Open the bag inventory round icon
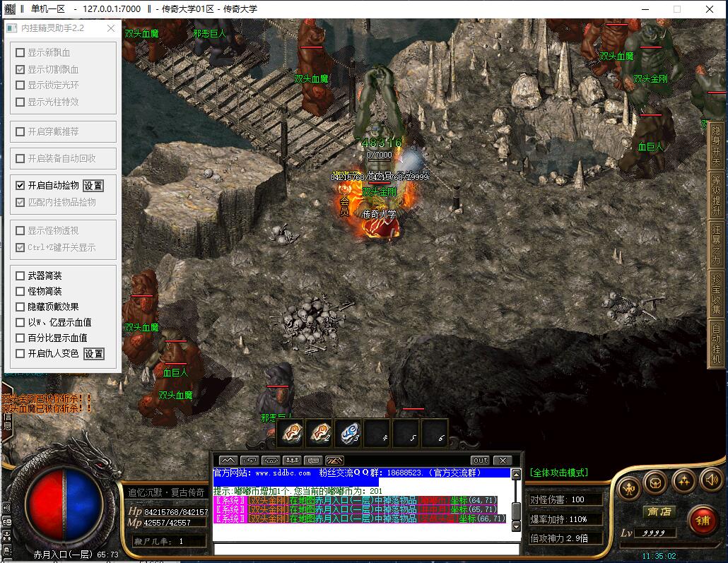This screenshot has width=728, height=563. pos(655,483)
